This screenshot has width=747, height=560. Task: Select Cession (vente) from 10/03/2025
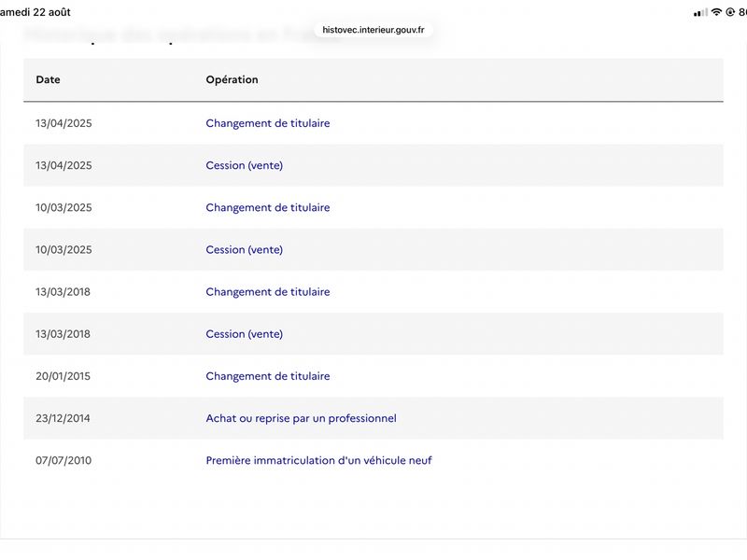click(x=245, y=249)
